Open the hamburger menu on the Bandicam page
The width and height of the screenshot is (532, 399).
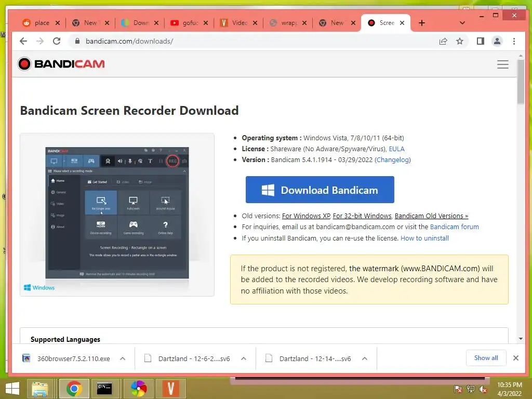tap(502, 64)
